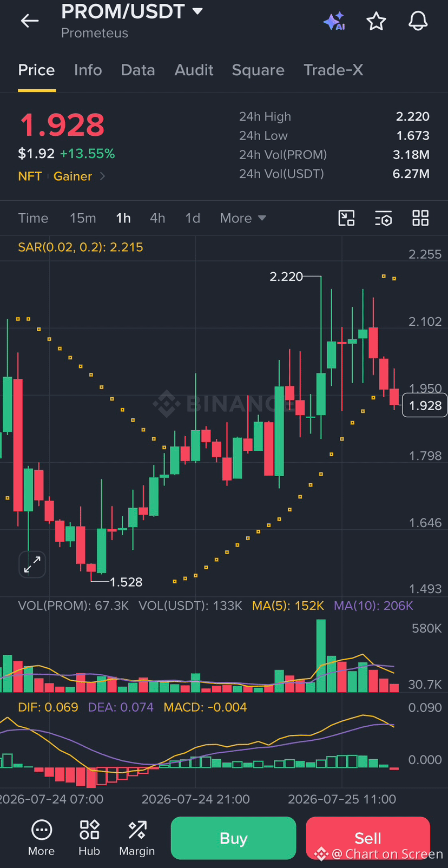Tap the 24h Low value 1.673
The width and height of the screenshot is (448, 868).
click(x=413, y=135)
